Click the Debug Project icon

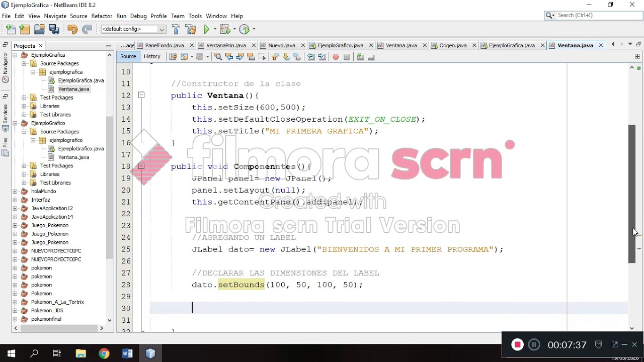(x=224, y=29)
